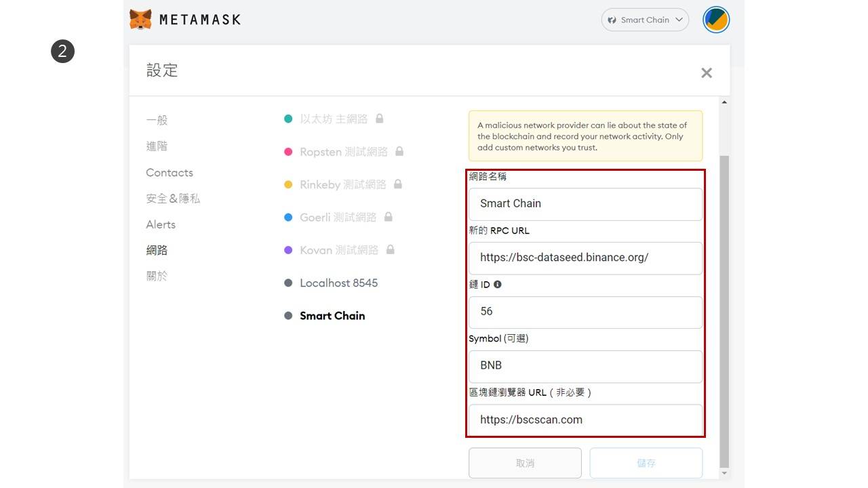Click the chain ID info icon
This screenshot has width=868, height=488.
(x=498, y=285)
